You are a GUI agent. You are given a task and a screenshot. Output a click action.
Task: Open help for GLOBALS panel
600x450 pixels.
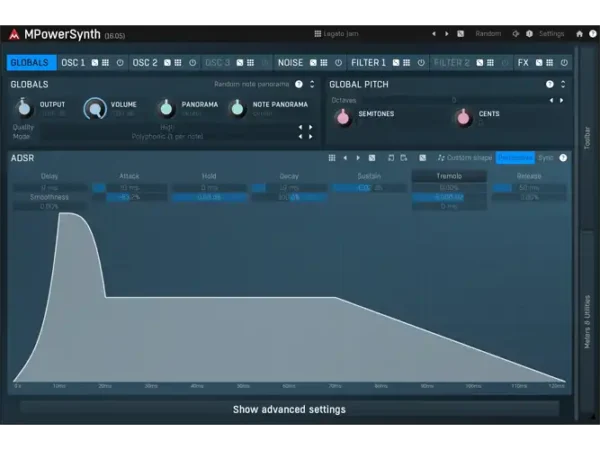(x=299, y=84)
